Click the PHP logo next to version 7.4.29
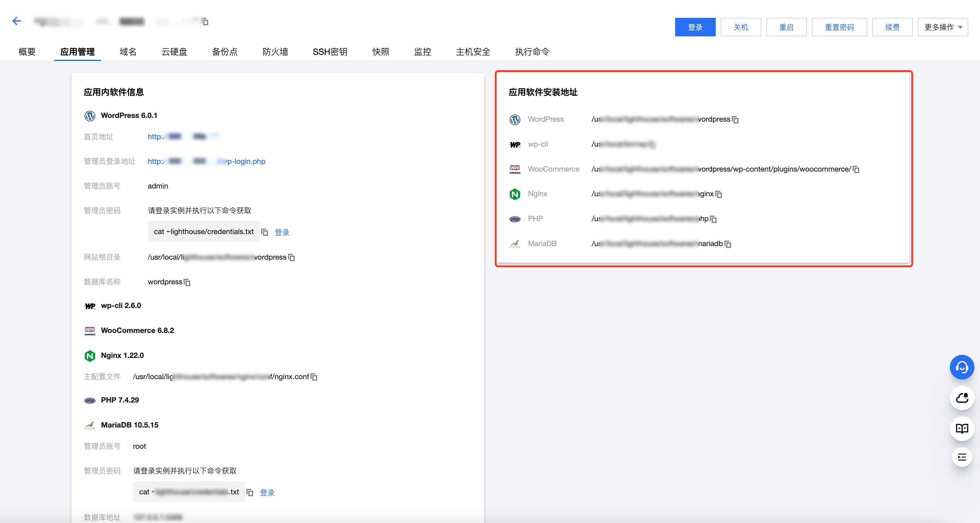Viewport: 980px width, 523px height. click(90, 400)
